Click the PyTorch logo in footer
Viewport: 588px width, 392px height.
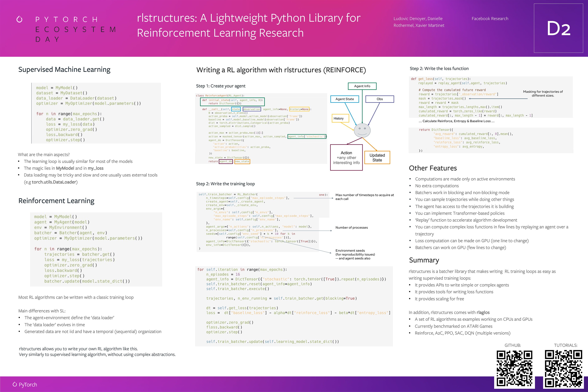pyautogui.click(x=25, y=385)
